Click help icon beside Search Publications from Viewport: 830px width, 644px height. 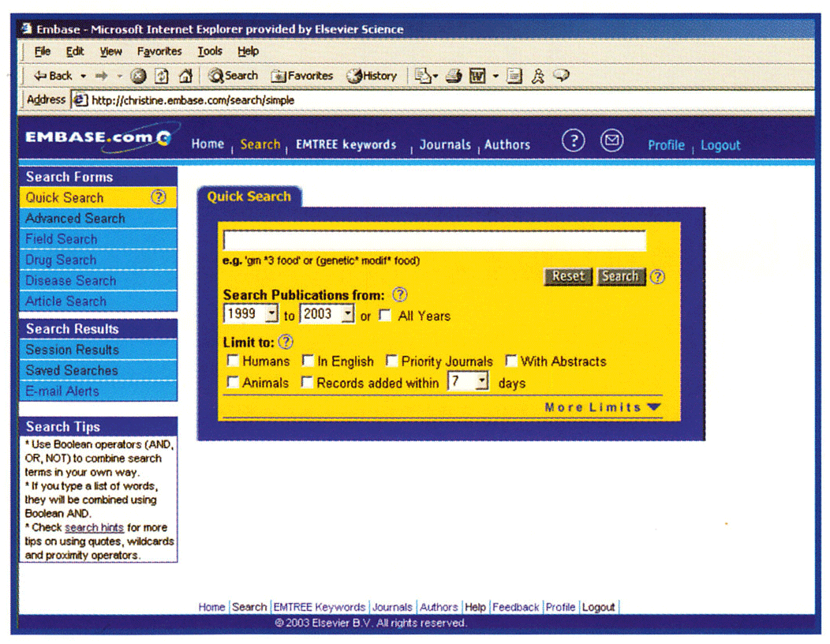coord(400,294)
